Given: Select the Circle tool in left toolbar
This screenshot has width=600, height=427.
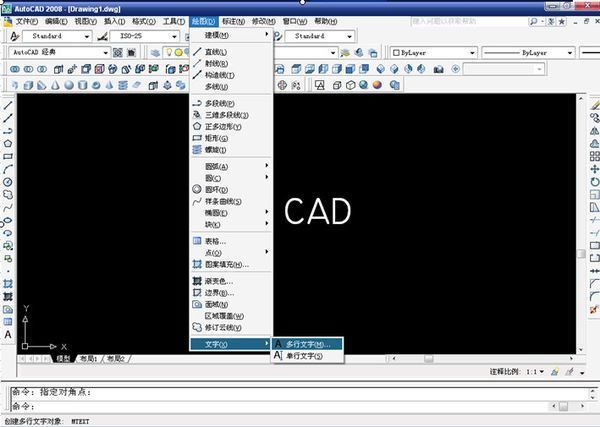Looking at the screenshot, I should 8,182.
